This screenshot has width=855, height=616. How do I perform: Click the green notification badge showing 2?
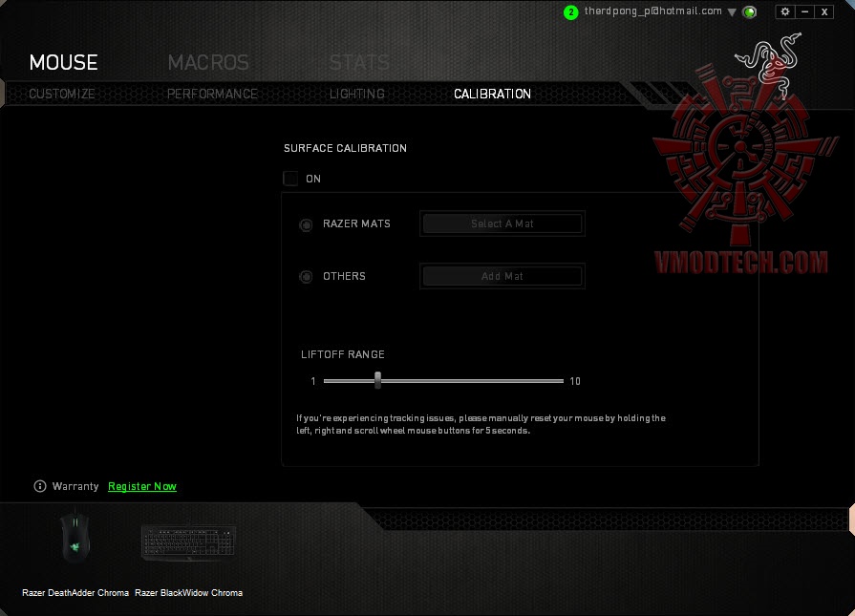click(x=570, y=12)
